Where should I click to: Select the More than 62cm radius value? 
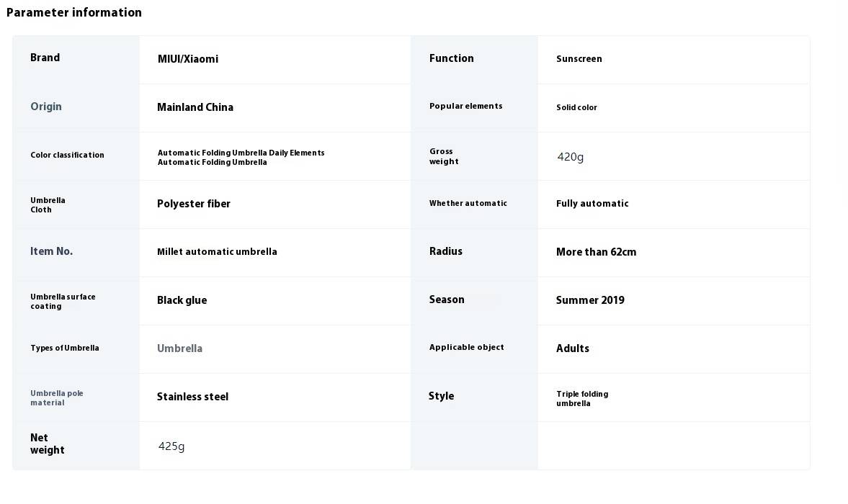596,252
